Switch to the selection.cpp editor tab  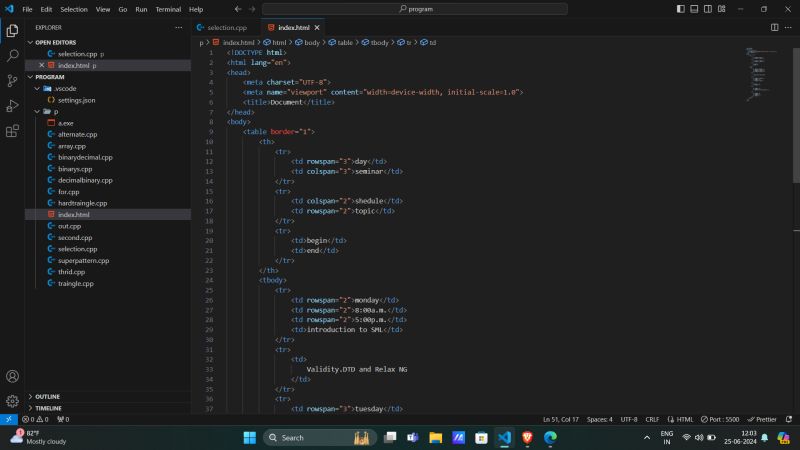tap(227, 28)
